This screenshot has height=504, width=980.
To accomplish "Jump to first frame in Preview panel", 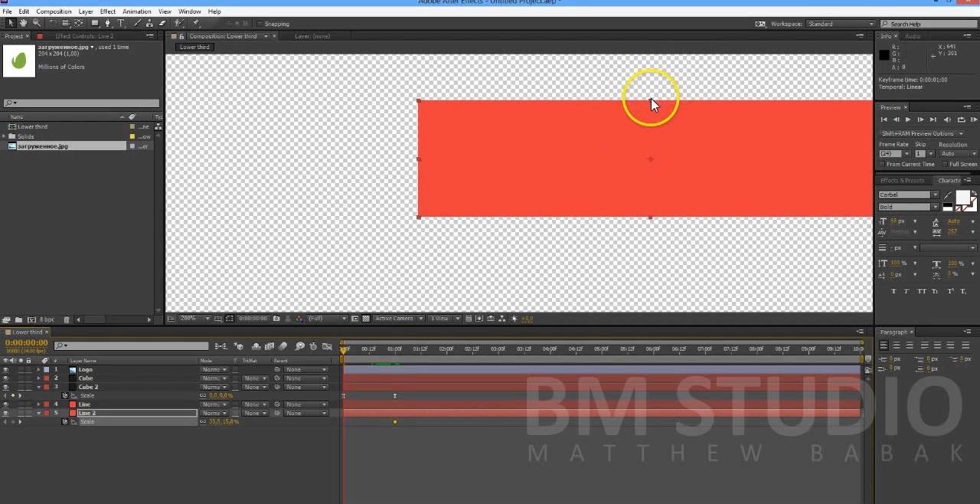I will click(884, 119).
